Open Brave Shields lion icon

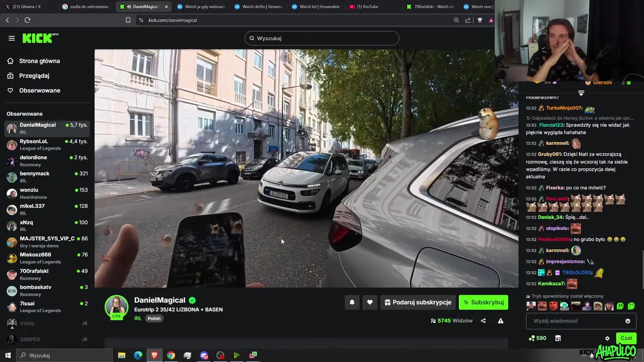click(479, 20)
